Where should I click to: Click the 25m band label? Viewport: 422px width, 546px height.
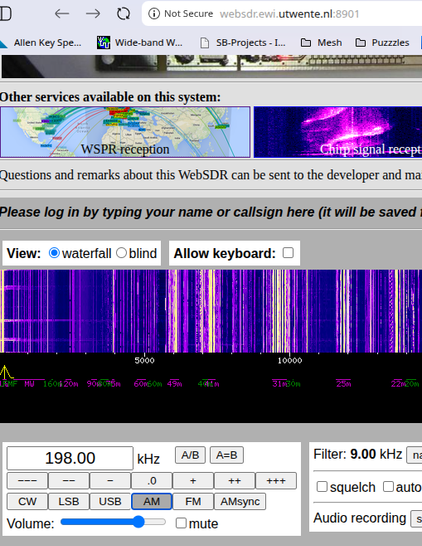tap(344, 384)
